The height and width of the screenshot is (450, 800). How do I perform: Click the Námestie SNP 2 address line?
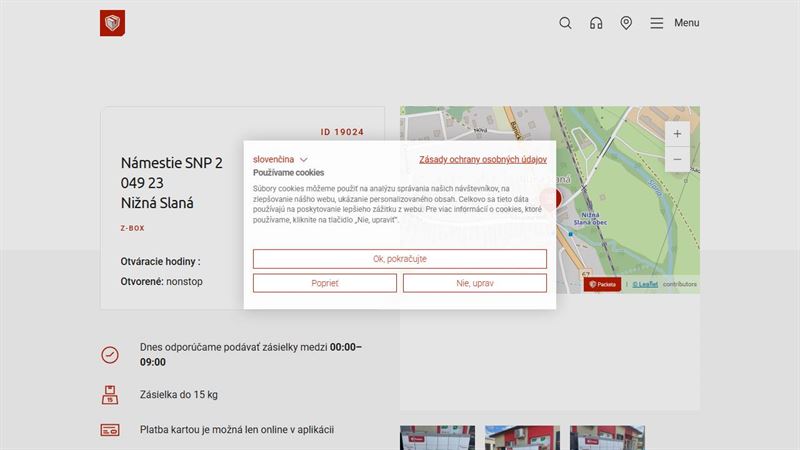click(x=171, y=163)
